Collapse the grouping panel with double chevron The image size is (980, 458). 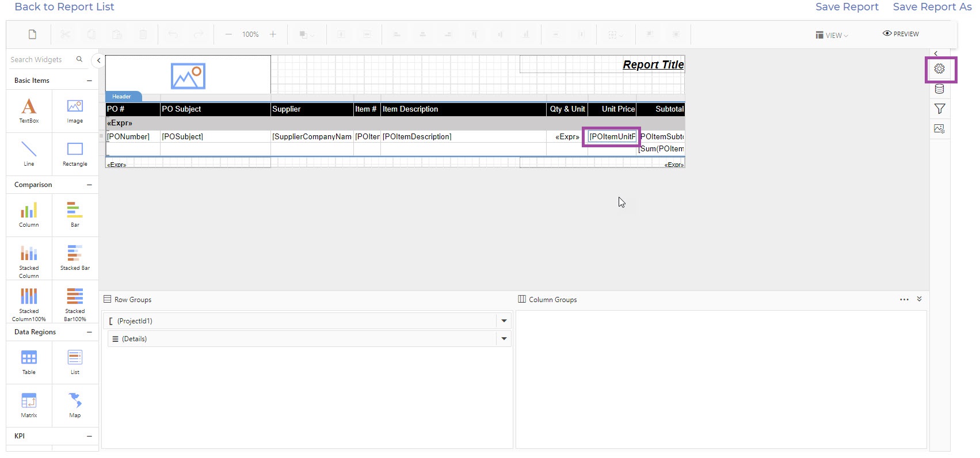tap(919, 299)
